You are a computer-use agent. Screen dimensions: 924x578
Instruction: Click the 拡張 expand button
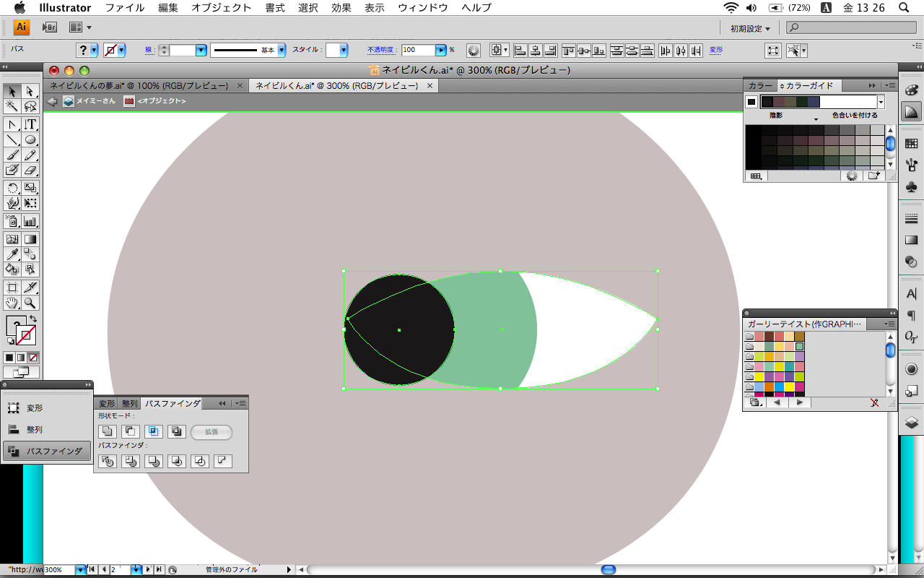pos(212,432)
